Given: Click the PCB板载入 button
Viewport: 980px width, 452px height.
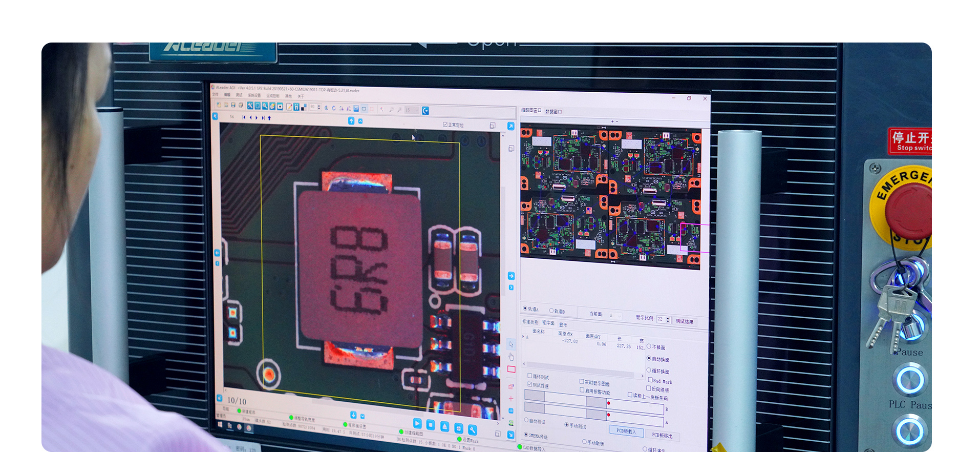Looking at the screenshot, I should point(626,432).
